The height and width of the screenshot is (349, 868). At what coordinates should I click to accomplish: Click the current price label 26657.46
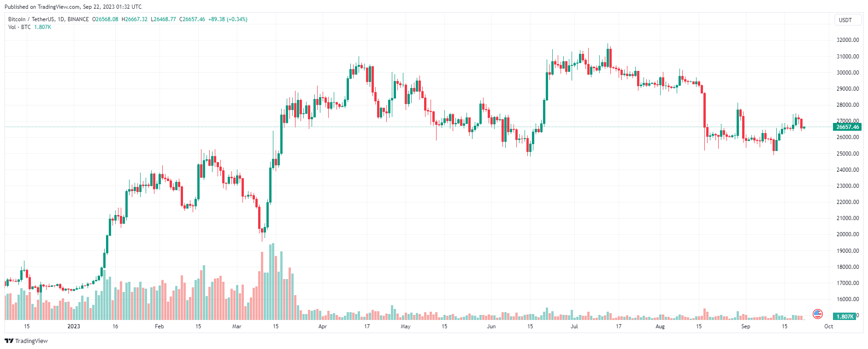click(847, 127)
